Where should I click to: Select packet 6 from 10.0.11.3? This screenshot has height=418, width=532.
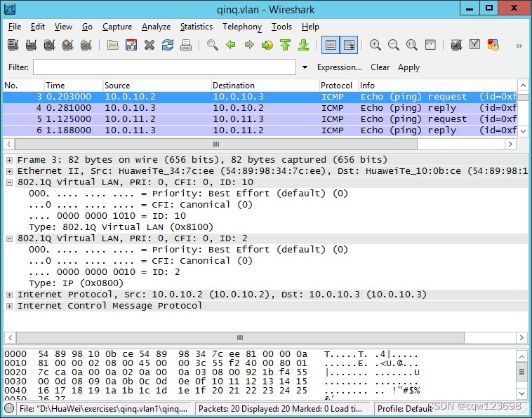pos(260,130)
